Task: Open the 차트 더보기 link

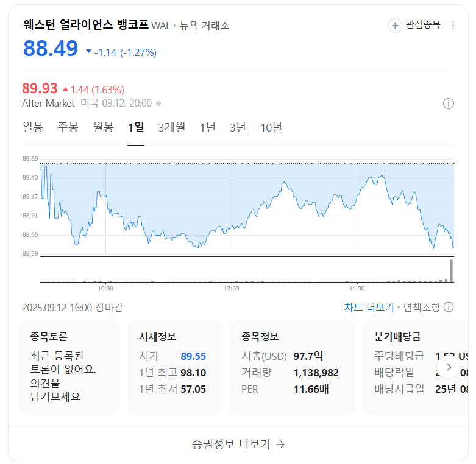Action: (369, 308)
